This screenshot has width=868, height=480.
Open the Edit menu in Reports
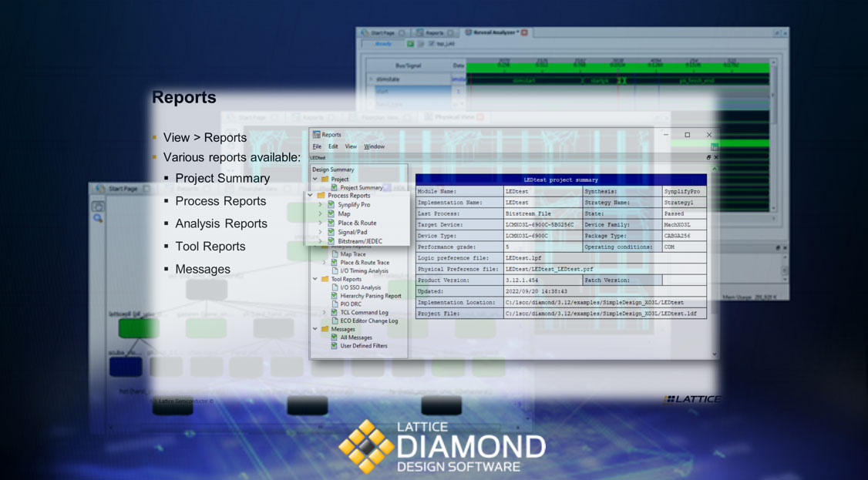tap(333, 146)
